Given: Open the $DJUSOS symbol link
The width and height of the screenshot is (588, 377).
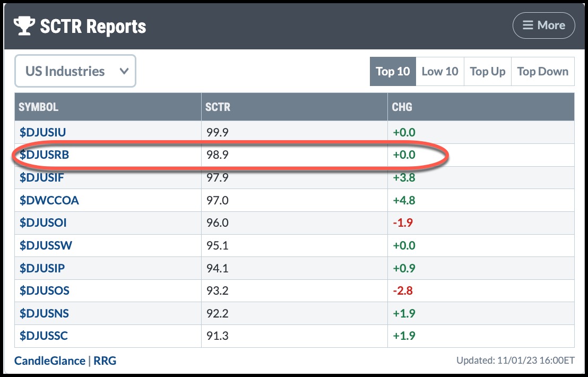Looking at the screenshot, I should click(x=45, y=290).
